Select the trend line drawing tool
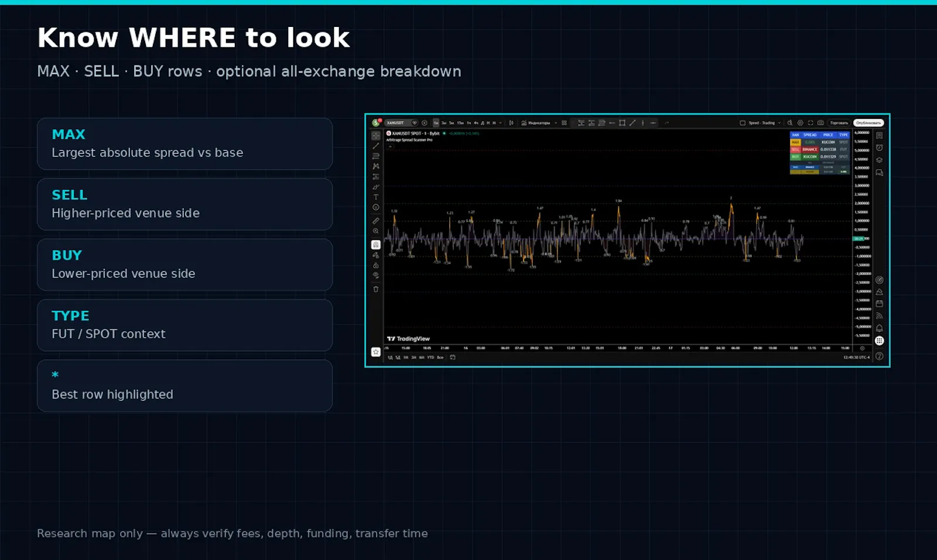The image size is (937, 560). (x=376, y=146)
